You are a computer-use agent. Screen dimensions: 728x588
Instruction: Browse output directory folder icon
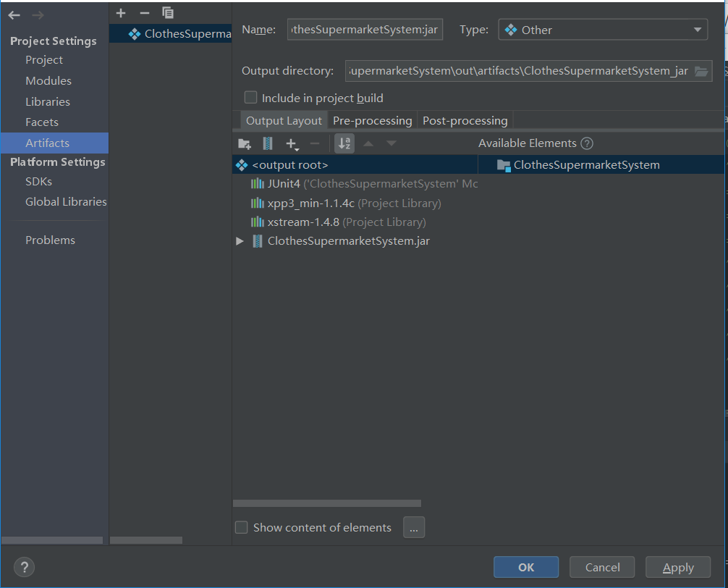[x=701, y=71]
